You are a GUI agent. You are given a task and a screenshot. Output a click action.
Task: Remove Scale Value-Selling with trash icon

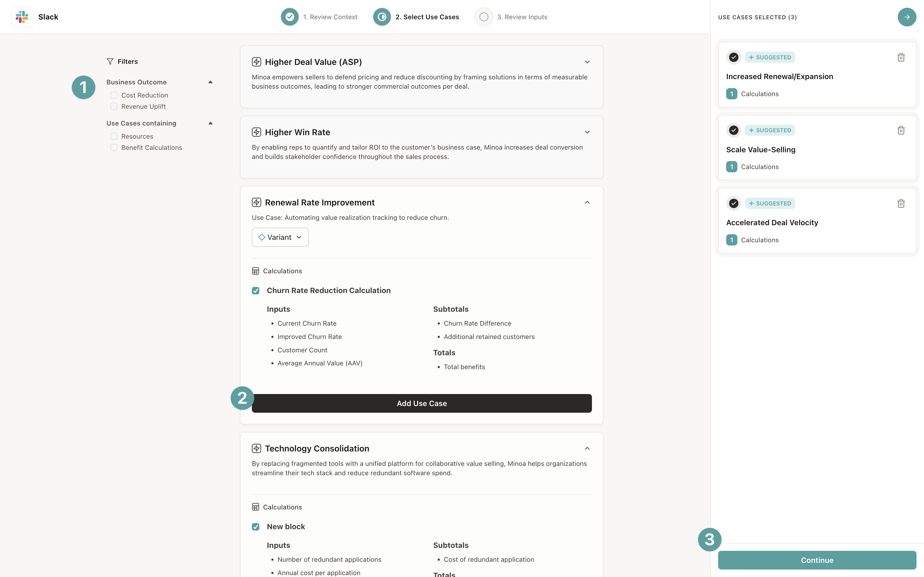coord(901,130)
